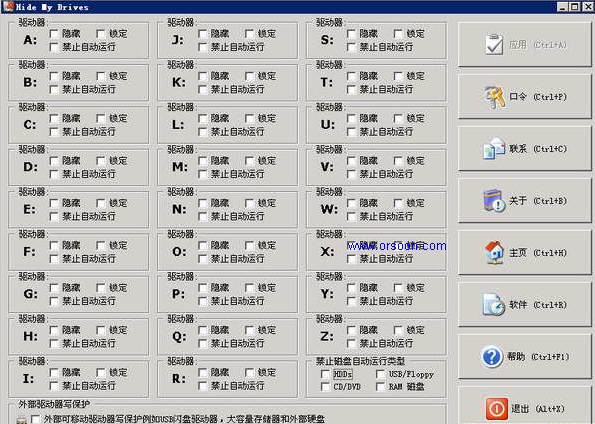Check 禁止自动运行 for drive G:
This screenshot has height=424, width=595.
(54, 301)
